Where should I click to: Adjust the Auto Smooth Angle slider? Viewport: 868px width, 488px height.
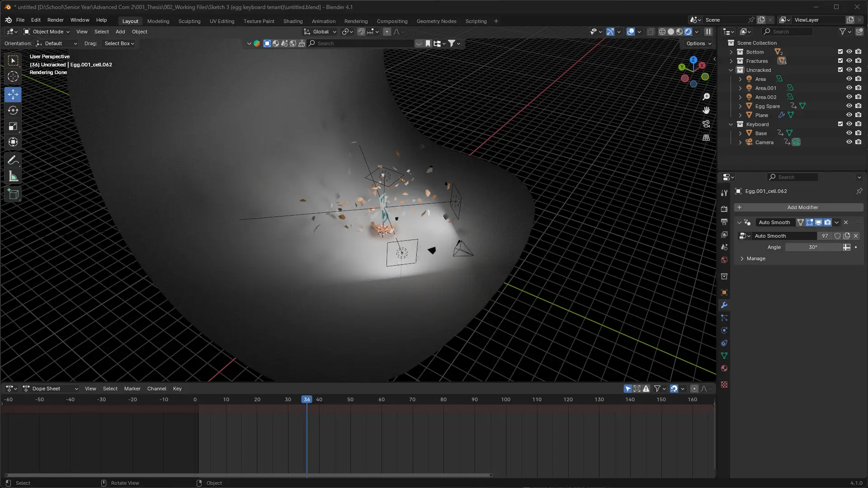813,247
